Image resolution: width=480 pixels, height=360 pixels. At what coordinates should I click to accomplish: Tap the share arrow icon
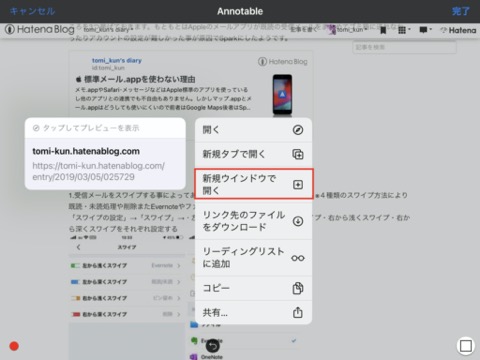pos(298,312)
